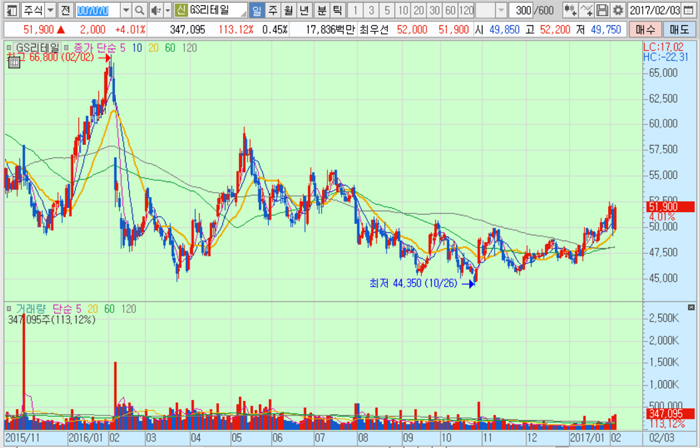The height and width of the screenshot is (448, 700).
Task: Click the stock search magnifier icon
Action: (138, 10)
